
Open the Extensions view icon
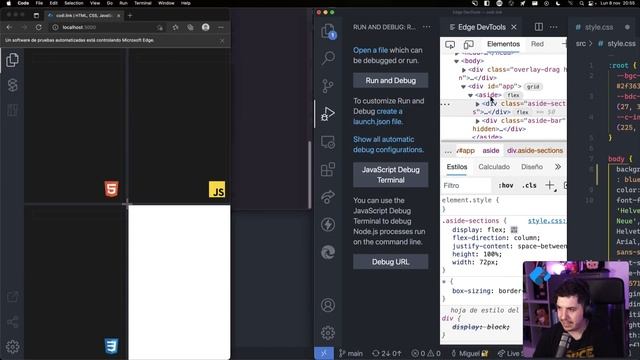pos(328,169)
